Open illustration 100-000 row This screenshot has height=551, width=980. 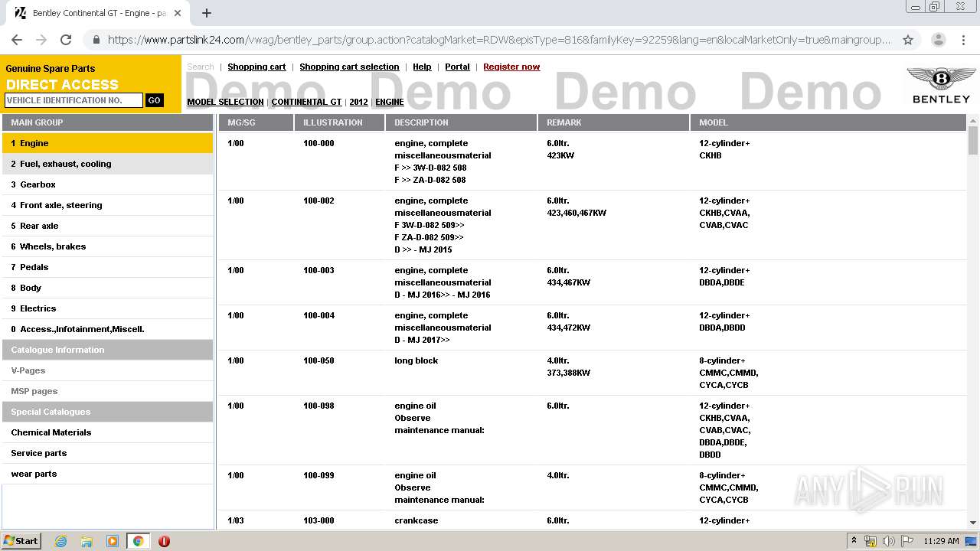point(593,161)
